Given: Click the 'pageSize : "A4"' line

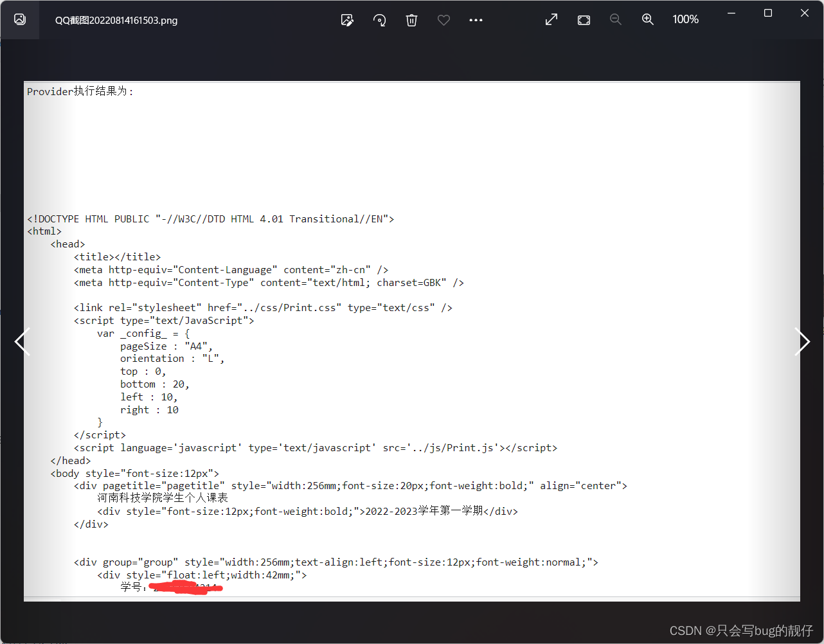Looking at the screenshot, I should (x=166, y=346).
